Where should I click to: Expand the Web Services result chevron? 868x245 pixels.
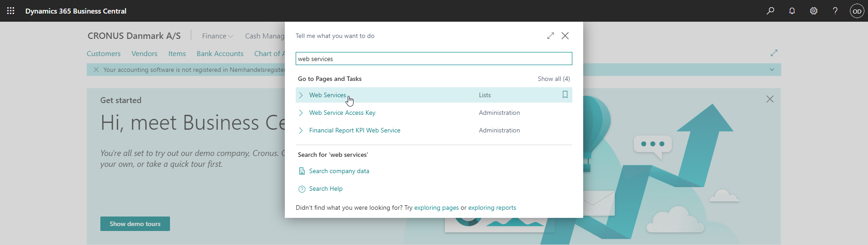tap(301, 95)
